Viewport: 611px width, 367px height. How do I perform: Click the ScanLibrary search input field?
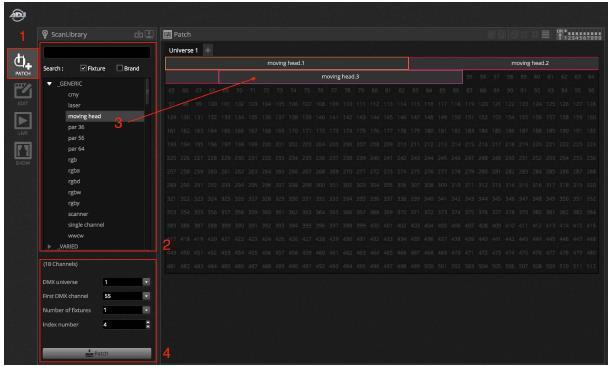click(97, 52)
